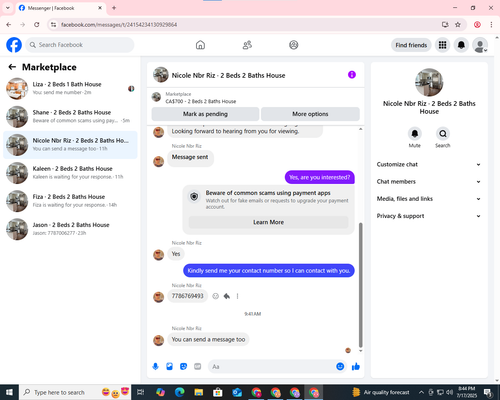Open Task View on the taskbar
This screenshot has height=400, width=500.
[141, 392]
